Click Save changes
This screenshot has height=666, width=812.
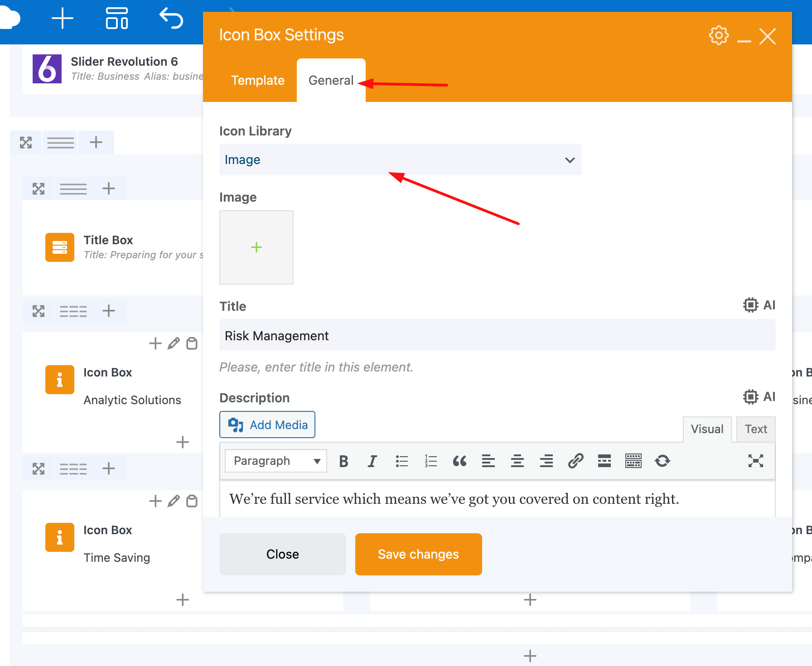click(419, 554)
